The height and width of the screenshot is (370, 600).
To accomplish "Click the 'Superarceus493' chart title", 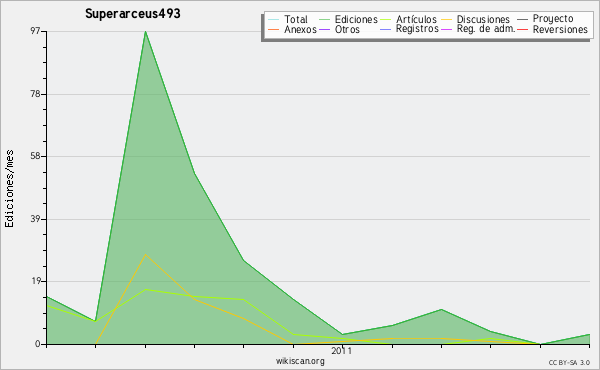I will (132, 14).
